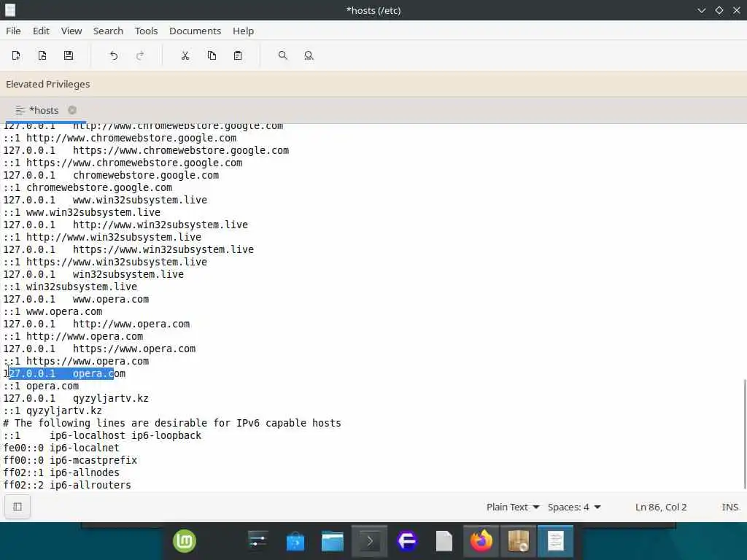Launch the software store from taskbar

(295, 542)
